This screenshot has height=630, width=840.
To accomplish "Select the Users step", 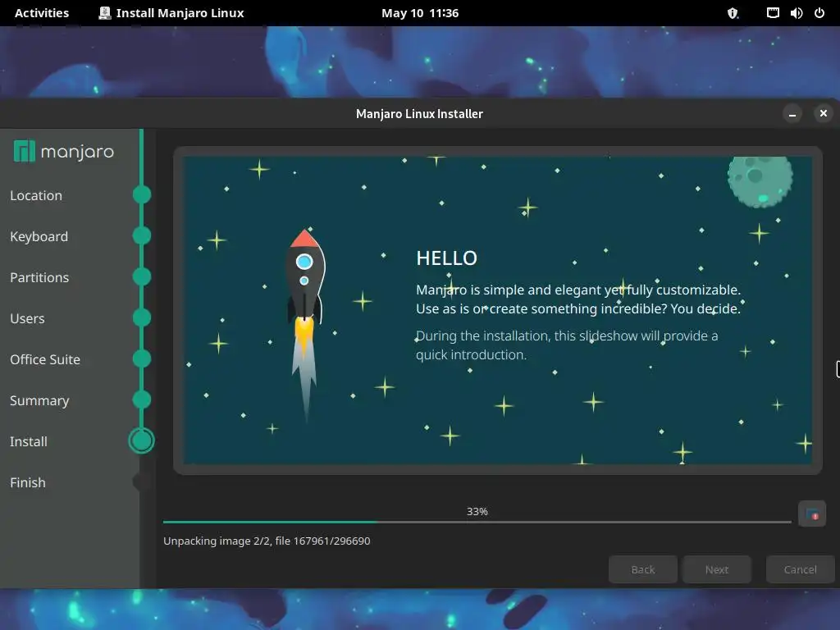I will pyautogui.click(x=27, y=318).
